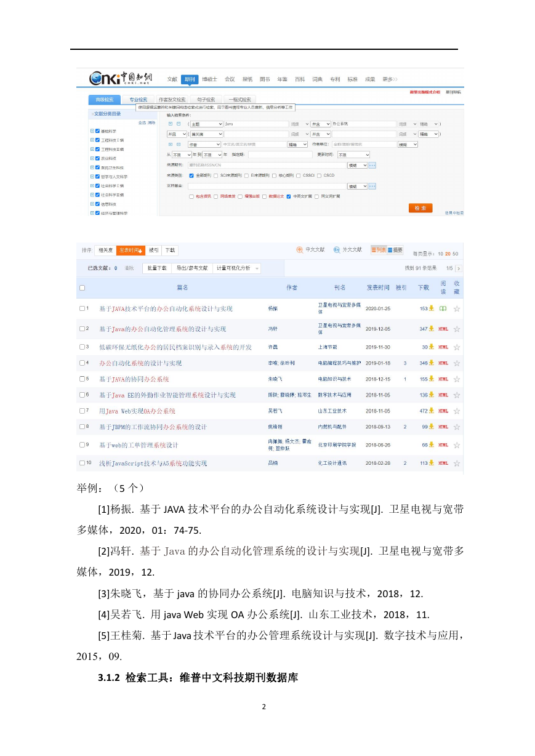Screen dimensions: 535x756
Task: Click the Java keyword input field
Action: pyautogui.click(x=255, y=124)
